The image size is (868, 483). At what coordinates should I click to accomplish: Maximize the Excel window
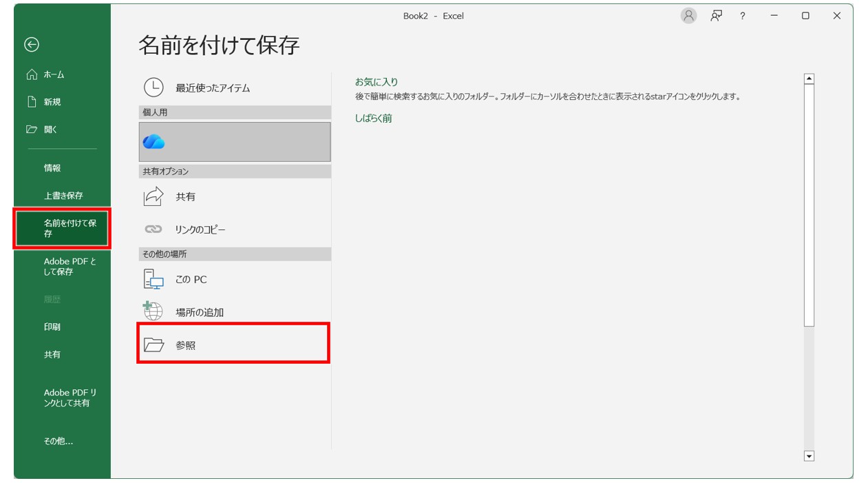805,16
